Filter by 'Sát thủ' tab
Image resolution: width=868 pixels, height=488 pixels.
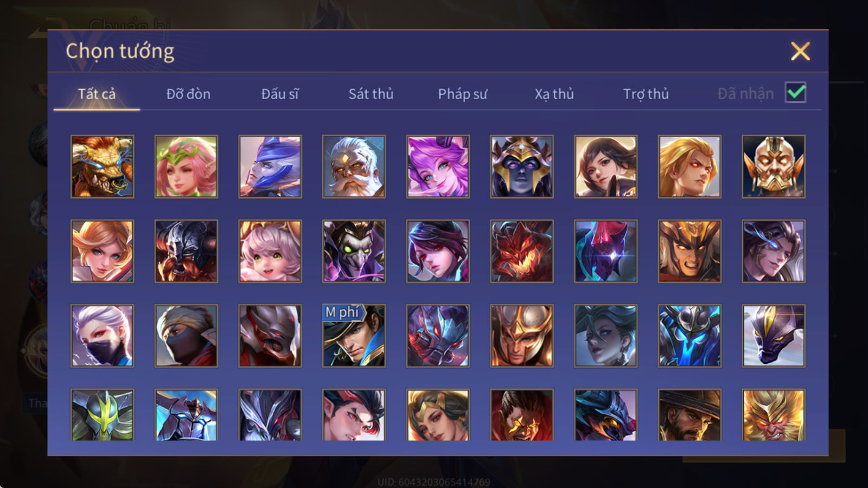(x=371, y=94)
